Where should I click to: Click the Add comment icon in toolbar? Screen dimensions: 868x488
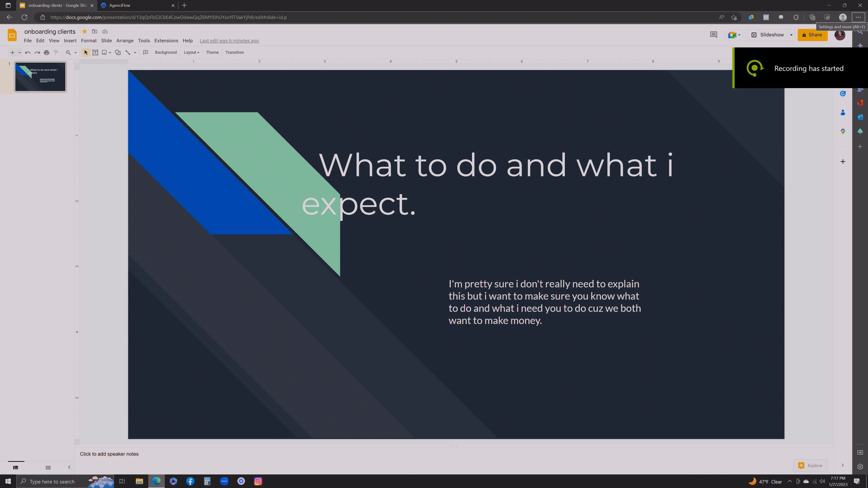146,52
